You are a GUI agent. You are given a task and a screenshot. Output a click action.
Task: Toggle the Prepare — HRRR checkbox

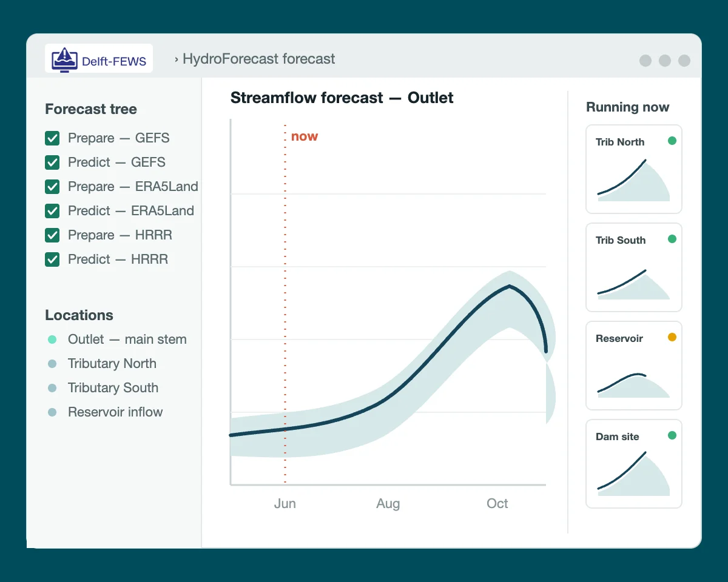point(52,235)
